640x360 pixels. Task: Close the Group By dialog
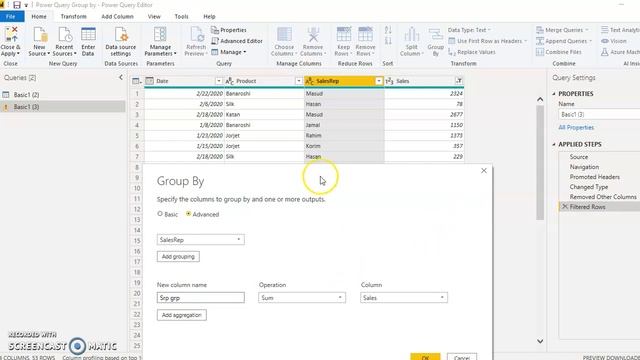tap(484, 171)
